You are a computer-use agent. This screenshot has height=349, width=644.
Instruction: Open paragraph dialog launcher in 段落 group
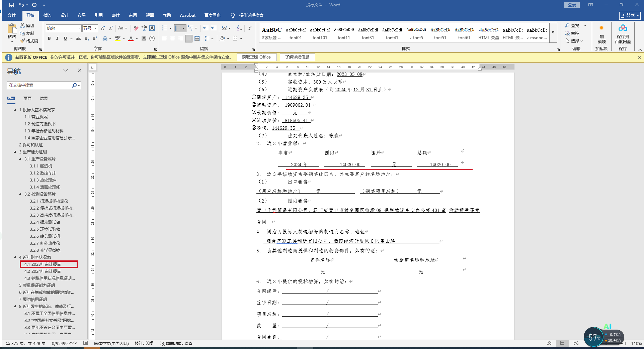tap(253, 49)
